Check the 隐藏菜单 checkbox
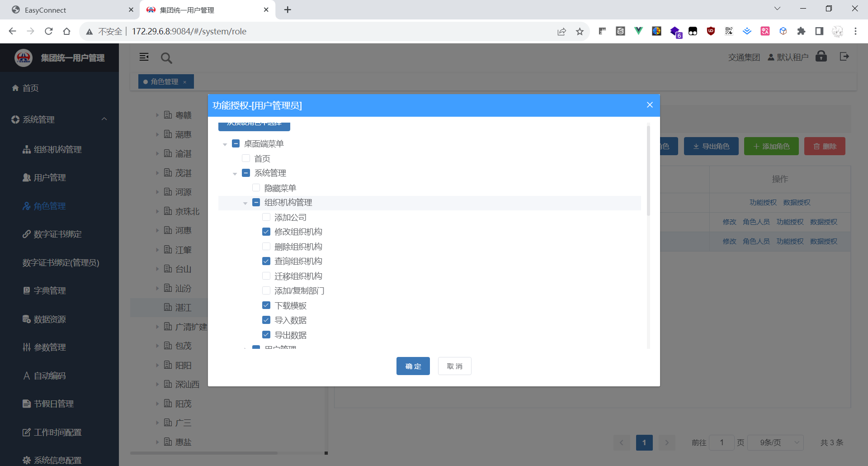Image resolution: width=868 pixels, height=466 pixels. point(256,188)
